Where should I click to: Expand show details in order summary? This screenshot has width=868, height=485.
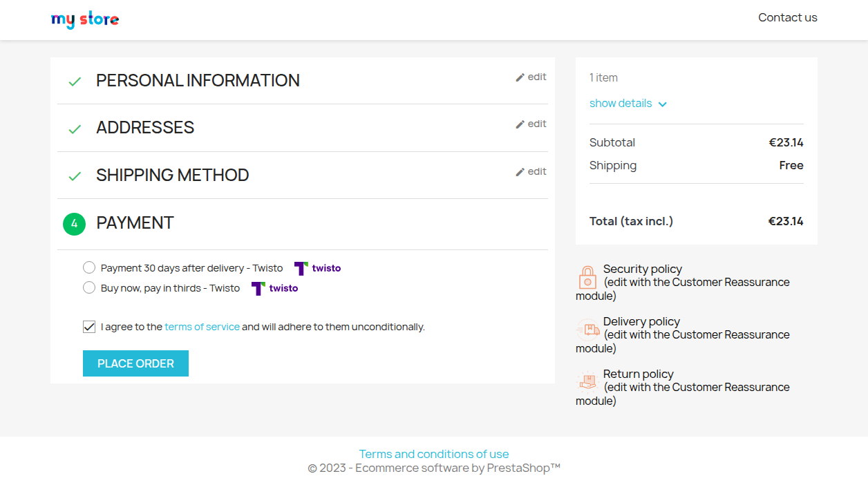(628, 104)
